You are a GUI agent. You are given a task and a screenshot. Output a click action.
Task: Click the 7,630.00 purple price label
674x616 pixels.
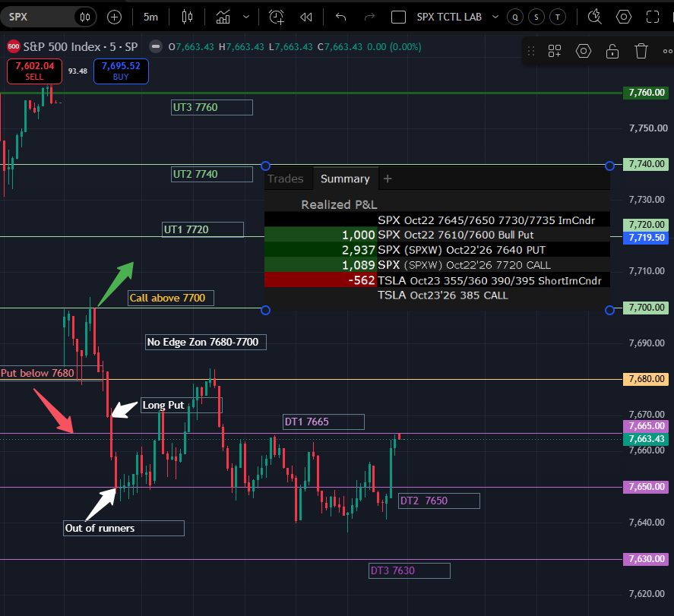(x=646, y=559)
